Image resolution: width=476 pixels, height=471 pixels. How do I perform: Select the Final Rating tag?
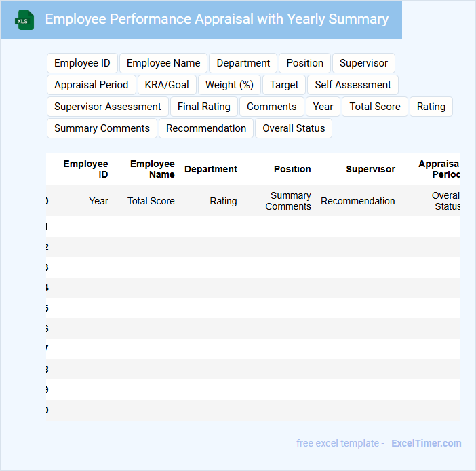click(x=204, y=107)
